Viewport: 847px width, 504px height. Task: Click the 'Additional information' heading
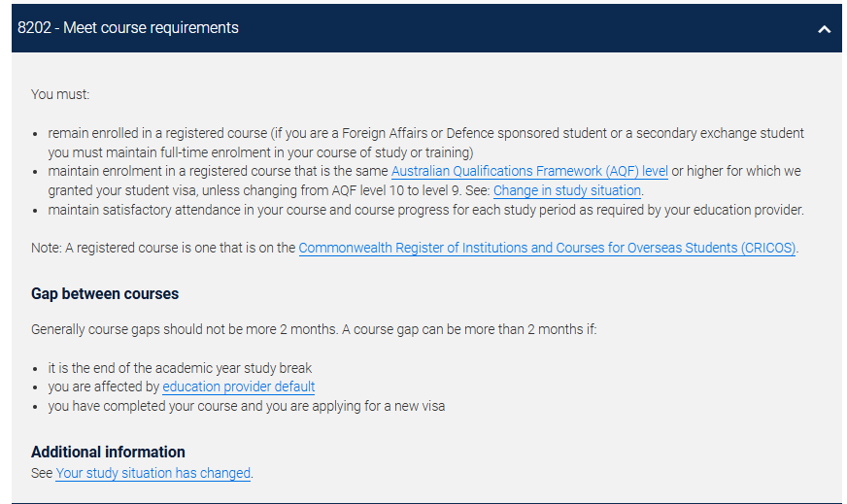pos(108,452)
